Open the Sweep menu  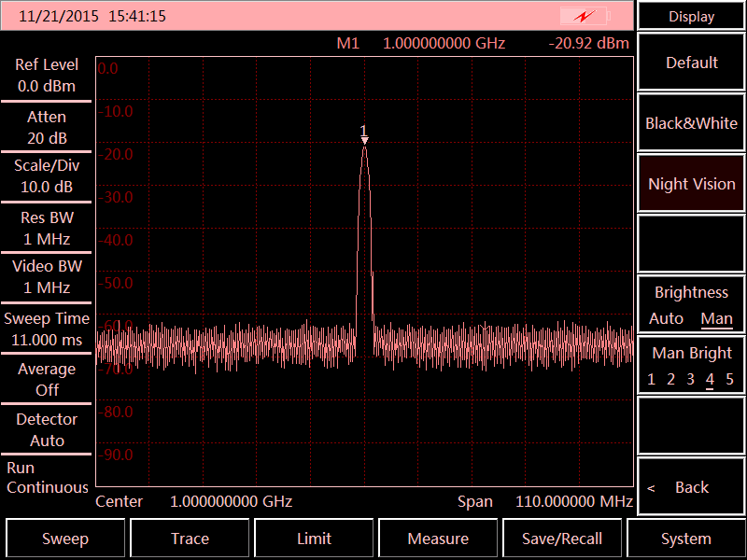point(65,539)
